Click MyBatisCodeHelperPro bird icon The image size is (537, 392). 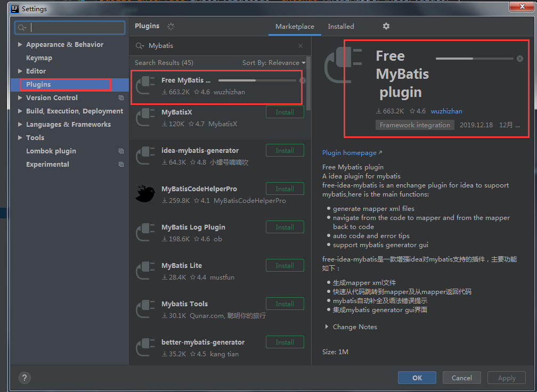(145, 194)
